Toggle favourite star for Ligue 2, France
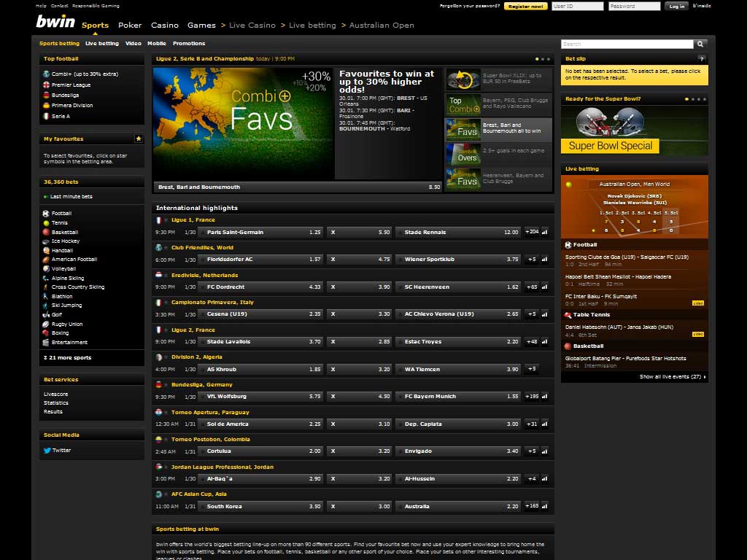 coord(166,330)
